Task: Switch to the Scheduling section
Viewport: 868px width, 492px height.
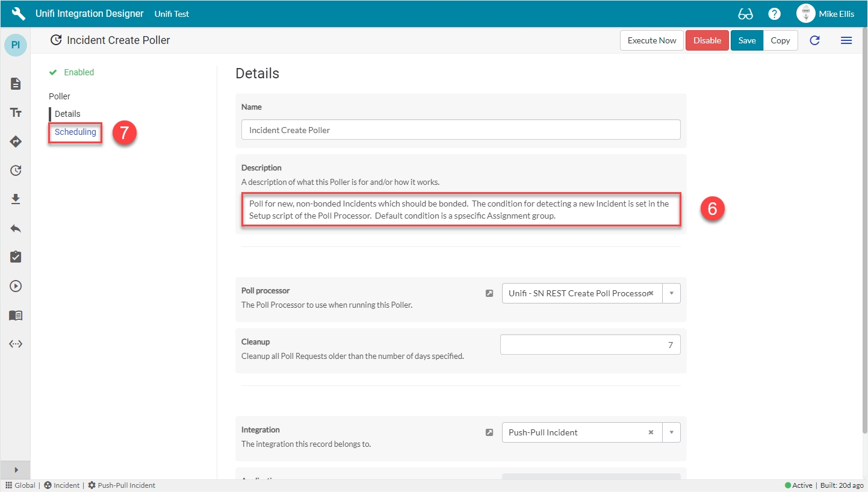Action: click(75, 132)
